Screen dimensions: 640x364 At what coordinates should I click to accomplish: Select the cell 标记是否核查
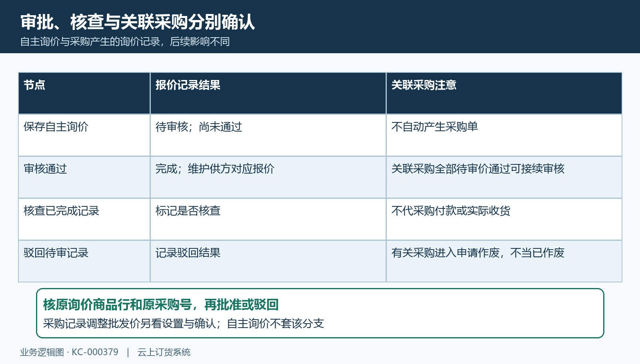tap(268, 219)
